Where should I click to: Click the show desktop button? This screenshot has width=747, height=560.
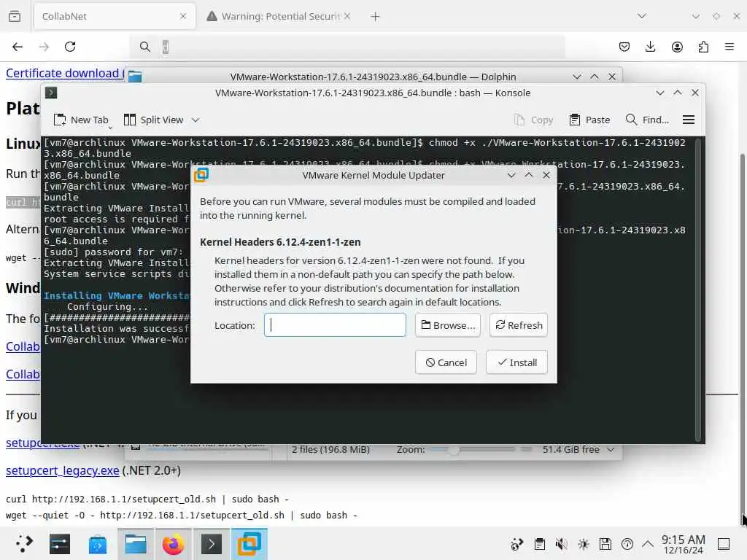click(724, 544)
